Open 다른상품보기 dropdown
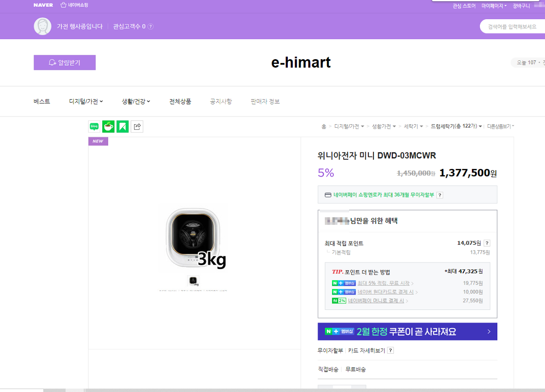 [x=501, y=126]
